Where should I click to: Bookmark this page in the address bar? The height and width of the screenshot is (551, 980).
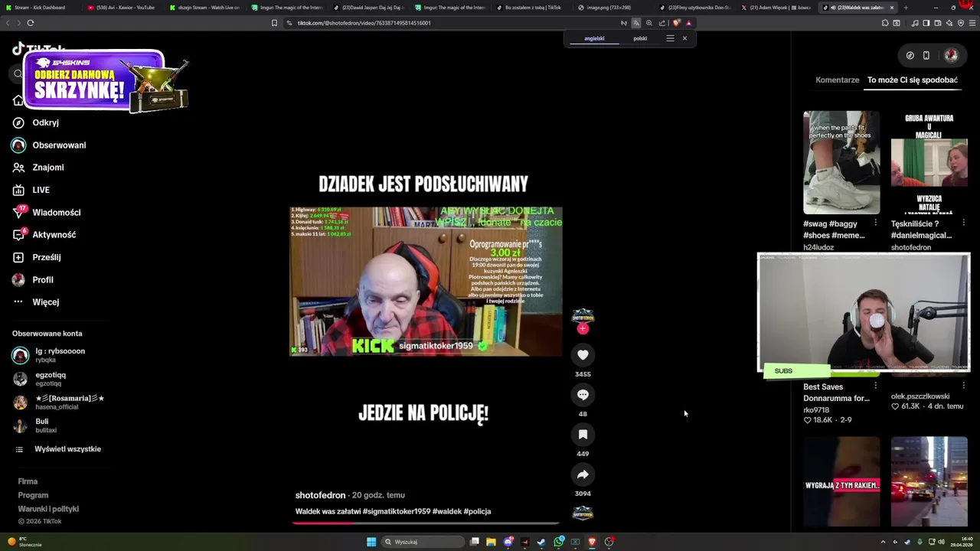tap(274, 23)
